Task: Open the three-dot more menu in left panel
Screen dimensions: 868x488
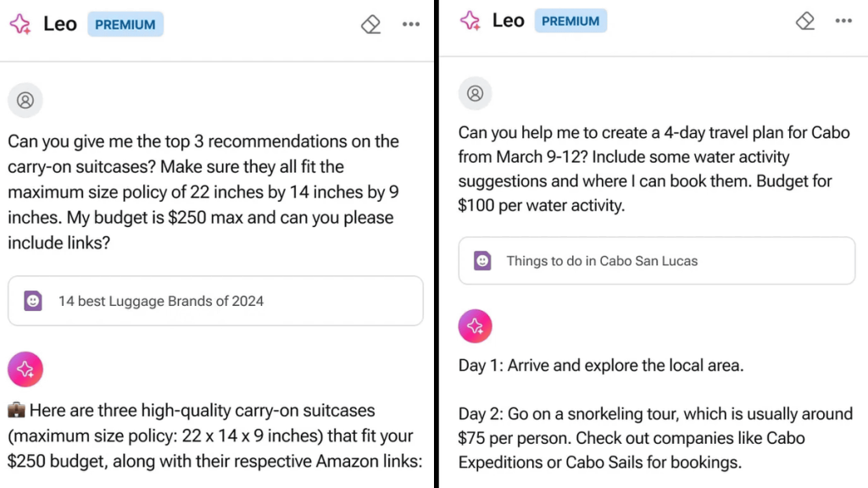Action: click(411, 25)
